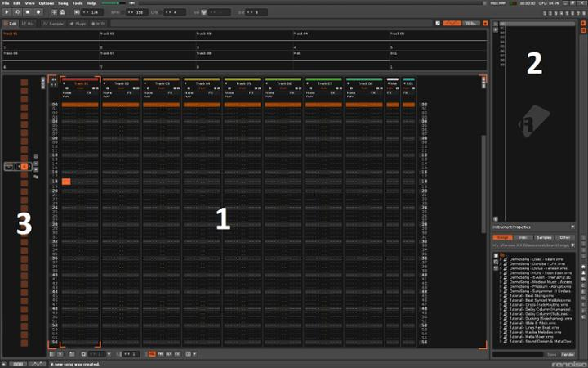The height and width of the screenshot is (368, 588).
Task: Click the octave value box showing 3
Action: pos(257,12)
